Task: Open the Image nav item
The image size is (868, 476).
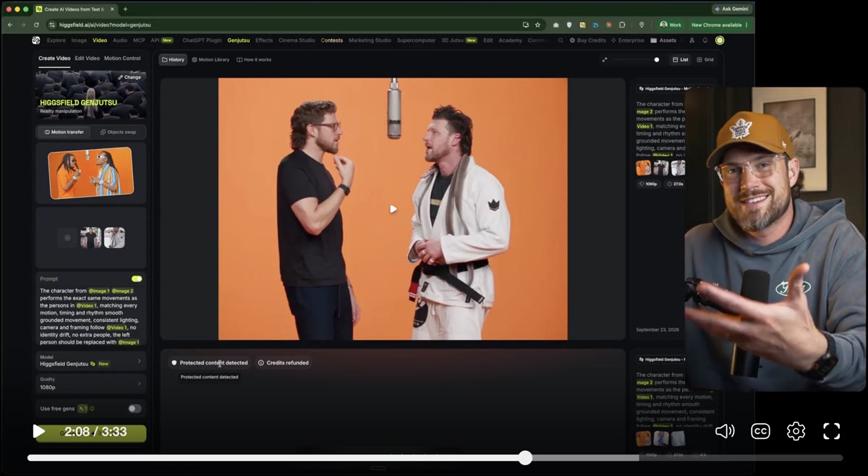Action: [x=79, y=41]
